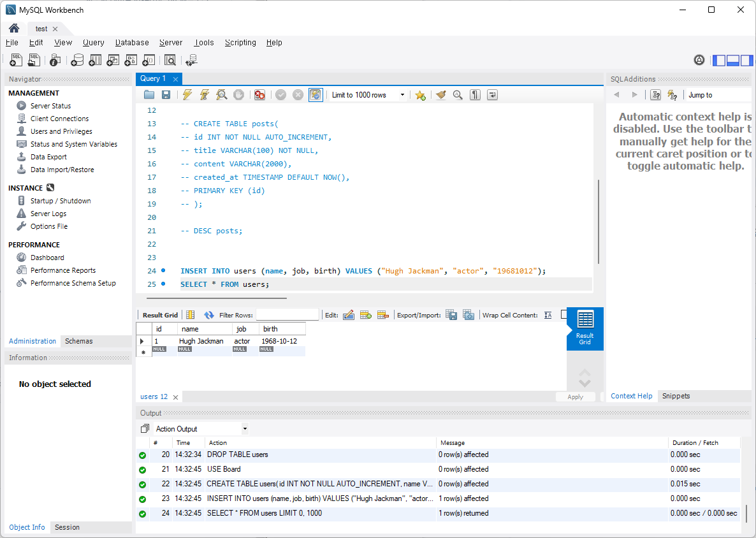This screenshot has height=538, width=756.
Task: Open Data Export in Navigator
Action: point(48,157)
